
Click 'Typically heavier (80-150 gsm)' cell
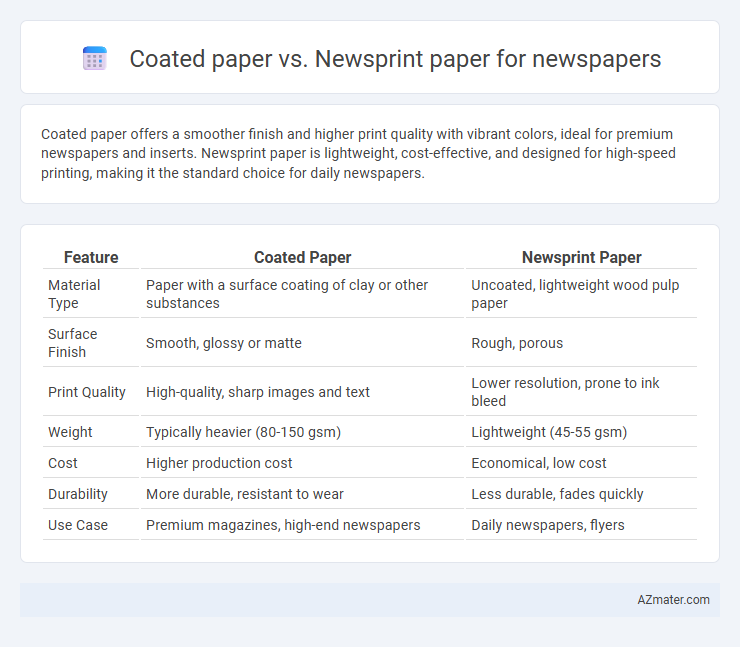(x=303, y=432)
